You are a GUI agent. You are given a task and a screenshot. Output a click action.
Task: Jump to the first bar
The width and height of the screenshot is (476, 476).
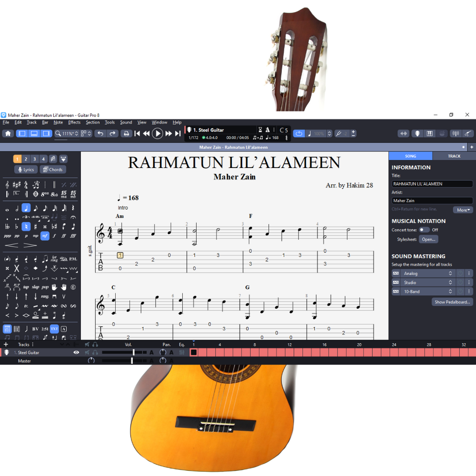click(x=137, y=134)
